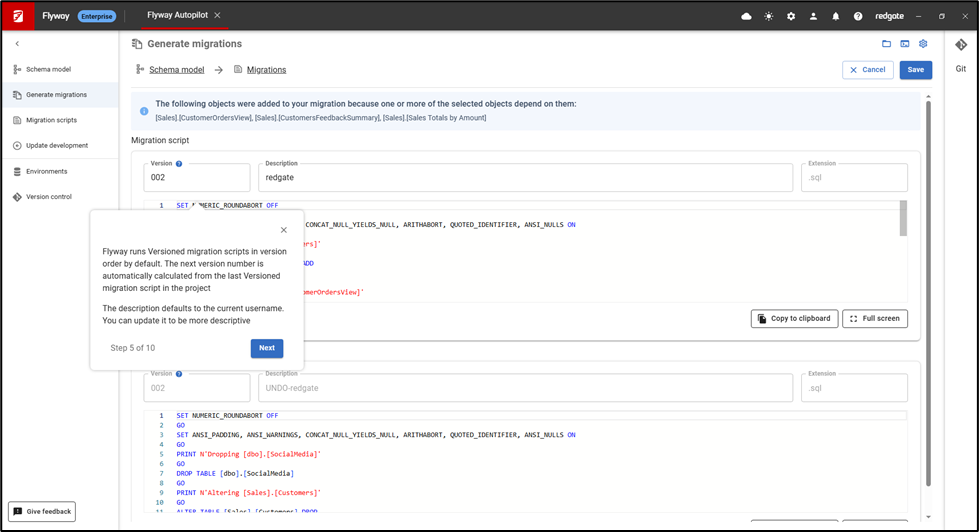Click the Migration script section label
979x532 pixels.
click(160, 140)
